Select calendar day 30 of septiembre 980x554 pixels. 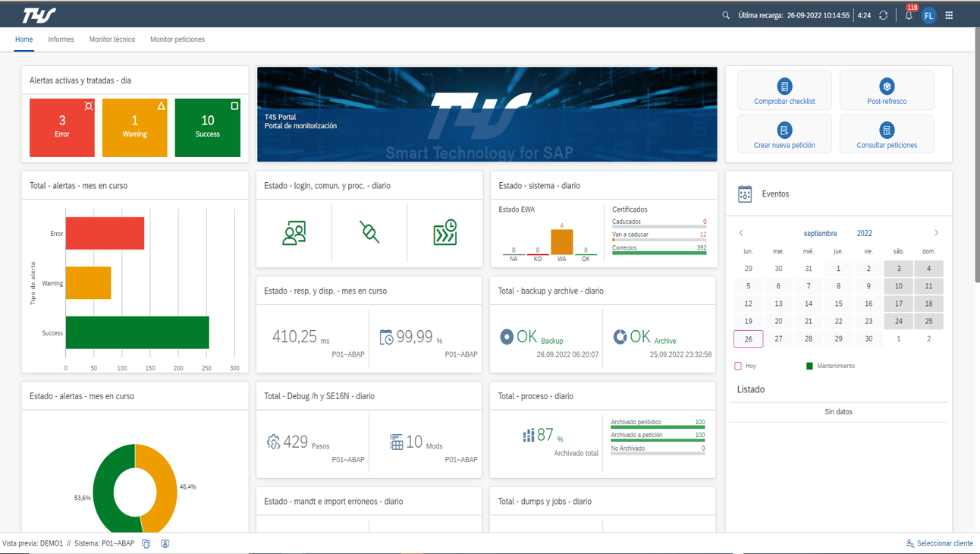(868, 339)
